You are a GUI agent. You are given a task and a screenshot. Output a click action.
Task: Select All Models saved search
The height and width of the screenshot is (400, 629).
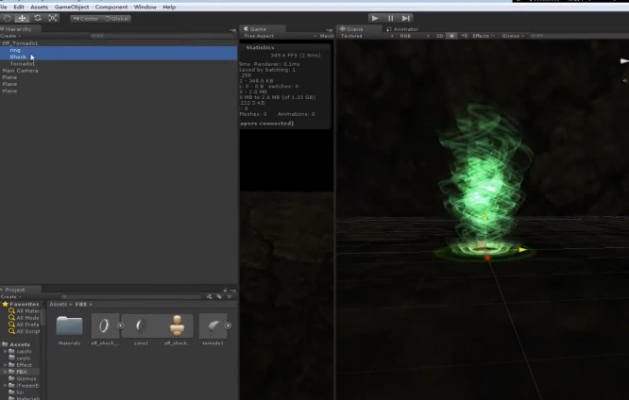(x=24, y=318)
